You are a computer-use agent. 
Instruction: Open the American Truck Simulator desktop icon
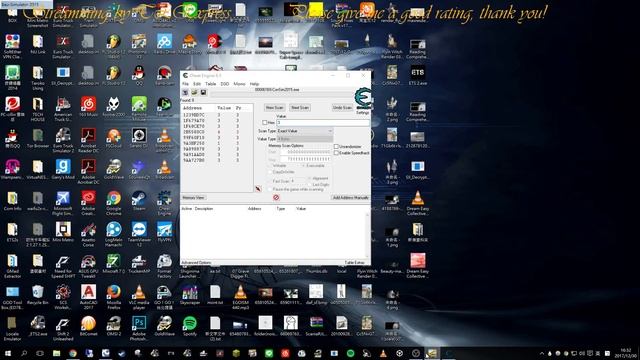point(63,109)
